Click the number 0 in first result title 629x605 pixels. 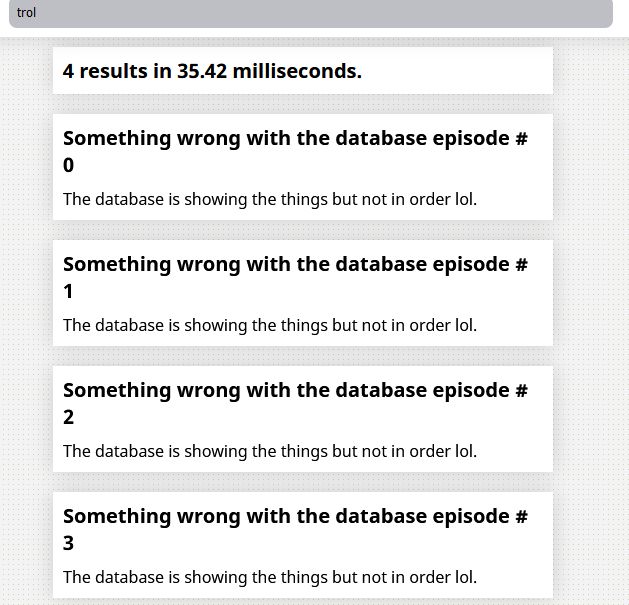pos(69,165)
